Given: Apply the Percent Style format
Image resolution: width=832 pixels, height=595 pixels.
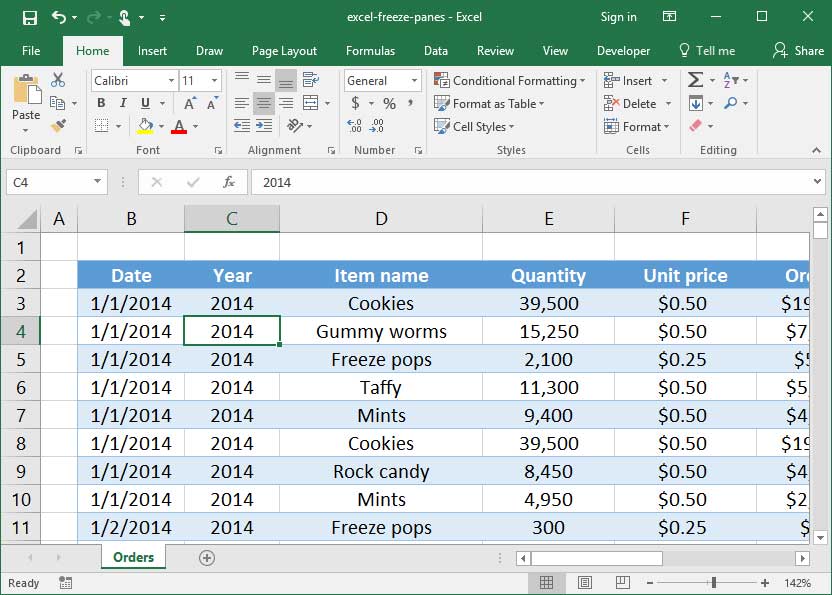Looking at the screenshot, I should click(389, 103).
